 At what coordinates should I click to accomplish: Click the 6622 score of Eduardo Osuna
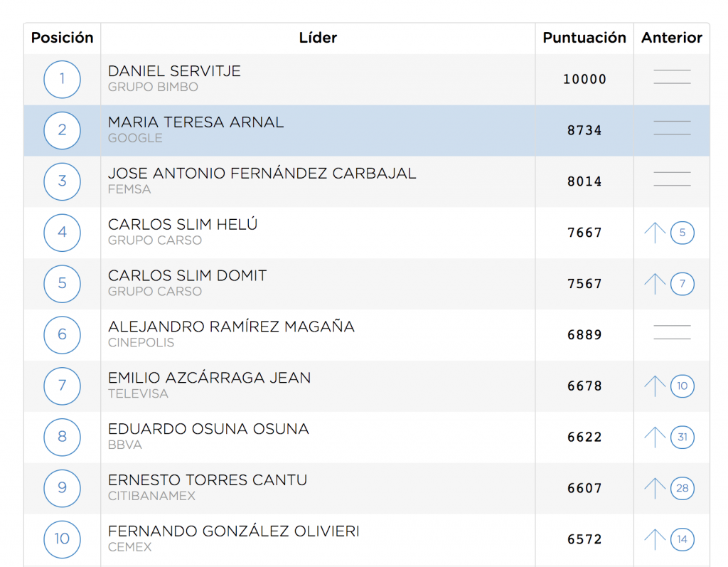[x=584, y=437]
